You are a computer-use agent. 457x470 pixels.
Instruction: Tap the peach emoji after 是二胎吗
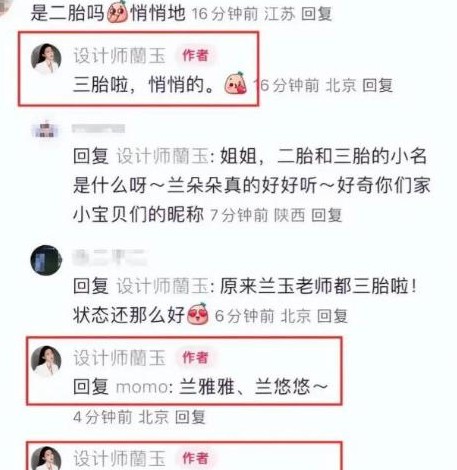click(x=117, y=12)
